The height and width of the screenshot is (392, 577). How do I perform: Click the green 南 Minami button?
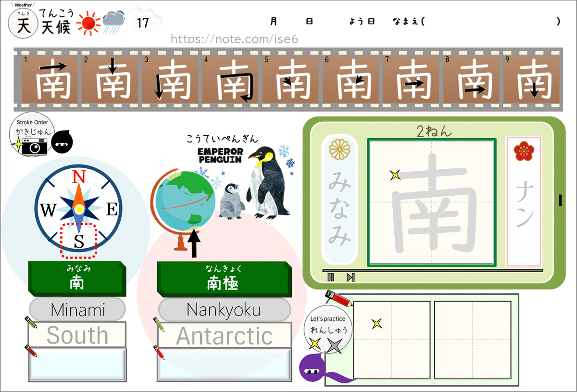tap(77, 278)
